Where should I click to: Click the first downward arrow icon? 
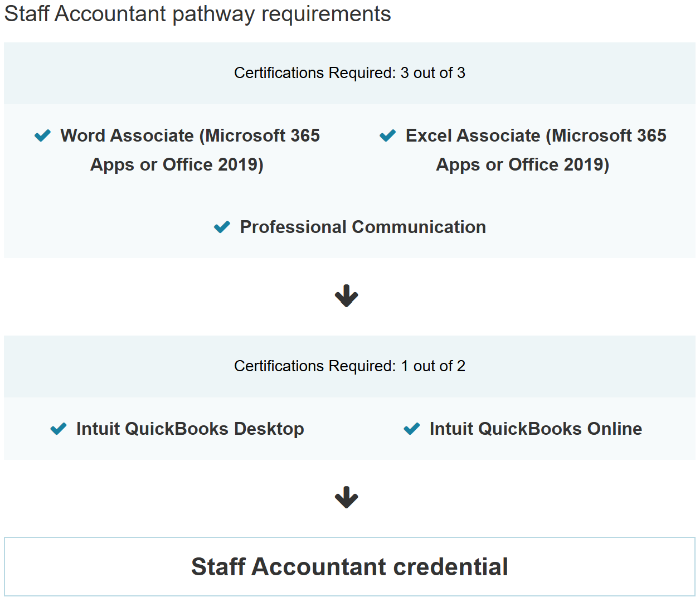click(x=346, y=296)
